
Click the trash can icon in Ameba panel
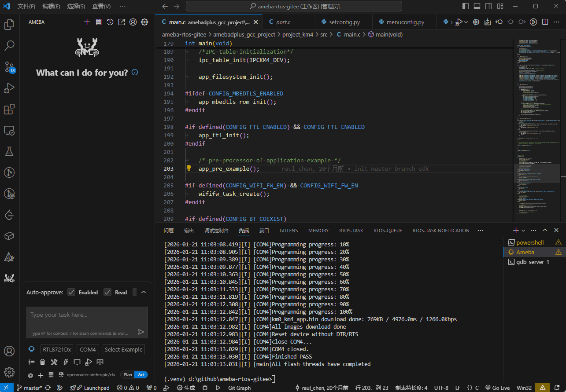(42, 362)
